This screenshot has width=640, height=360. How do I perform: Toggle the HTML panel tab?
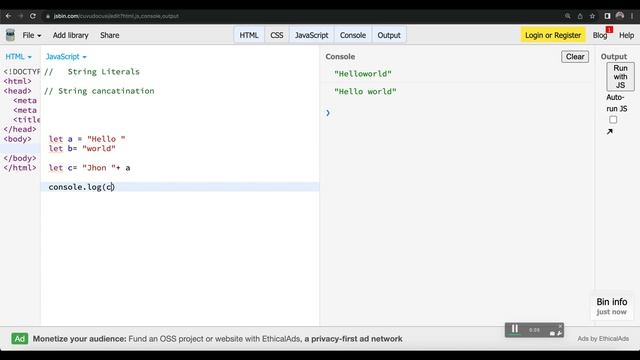coord(249,35)
